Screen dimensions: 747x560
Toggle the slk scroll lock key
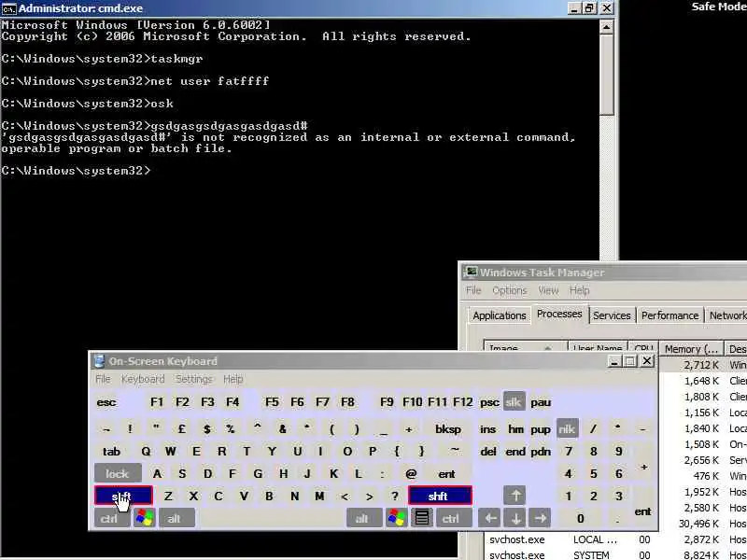click(514, 401)
